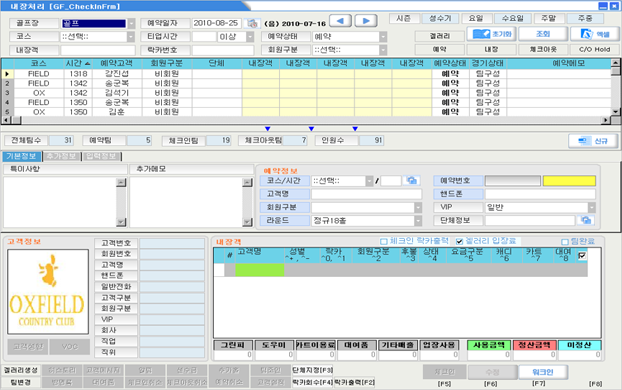Image resolution: width=622 pixels, height=390 pixels.
Task: Click the 락카출력[F2] button
Action: pyautogui.click(x=355, y=382)
